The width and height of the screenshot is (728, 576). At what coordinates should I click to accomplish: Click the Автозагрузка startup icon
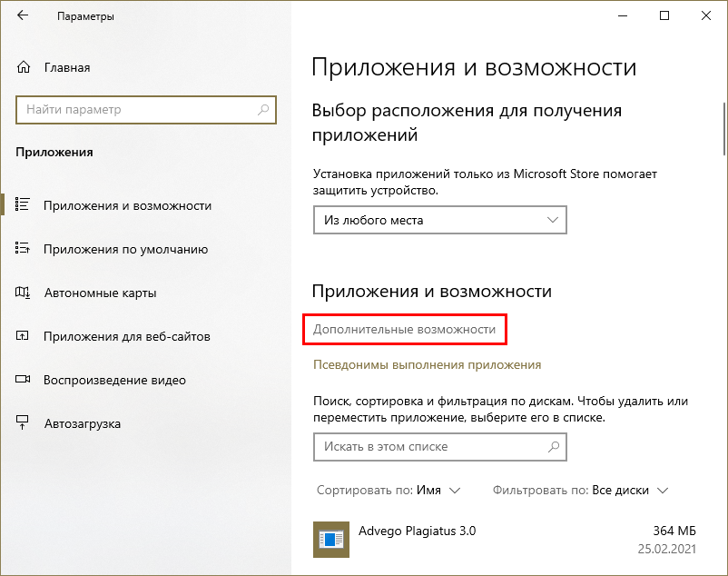pos(24,423)
